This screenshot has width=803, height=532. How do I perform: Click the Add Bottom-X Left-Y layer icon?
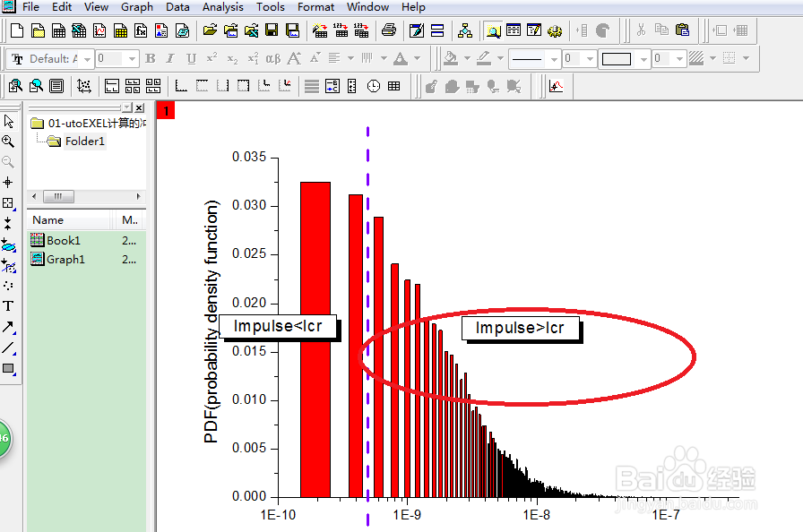coord(181,86)
